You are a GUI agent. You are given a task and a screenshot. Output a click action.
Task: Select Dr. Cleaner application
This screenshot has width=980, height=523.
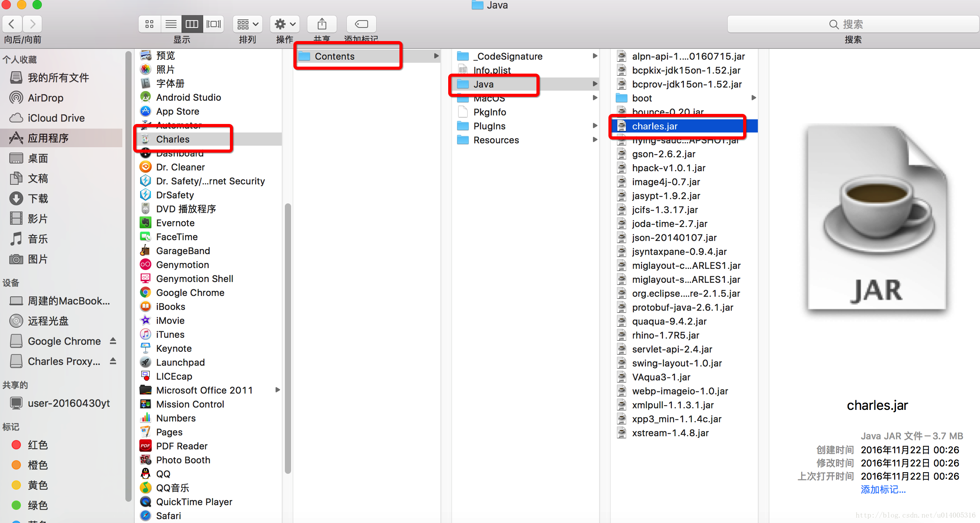pyautogui.click(x=209, y=167)
